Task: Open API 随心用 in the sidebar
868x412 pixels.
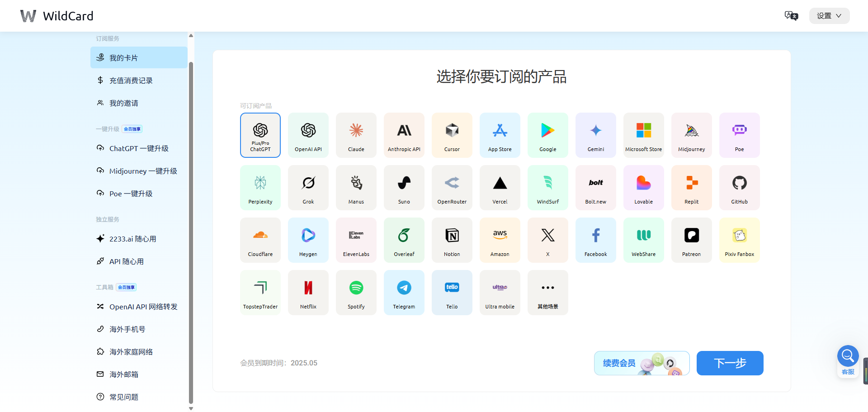Action: [139, 261]
